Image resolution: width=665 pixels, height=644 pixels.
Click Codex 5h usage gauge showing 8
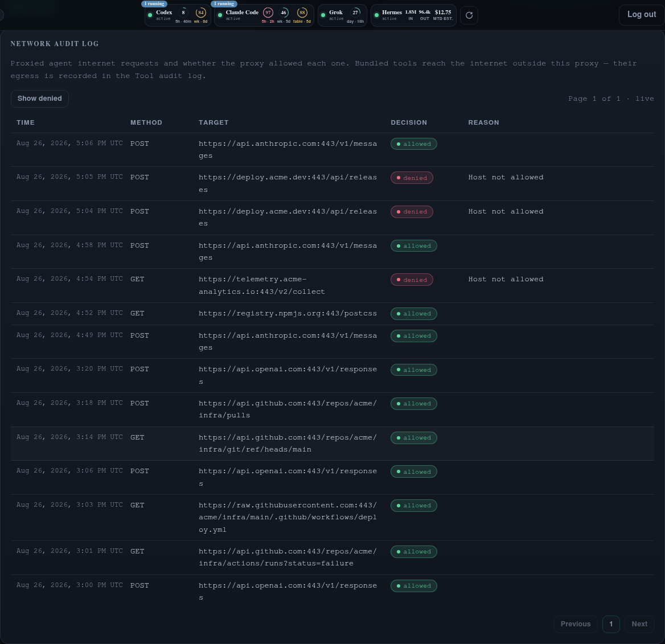(x=183, y=13)
